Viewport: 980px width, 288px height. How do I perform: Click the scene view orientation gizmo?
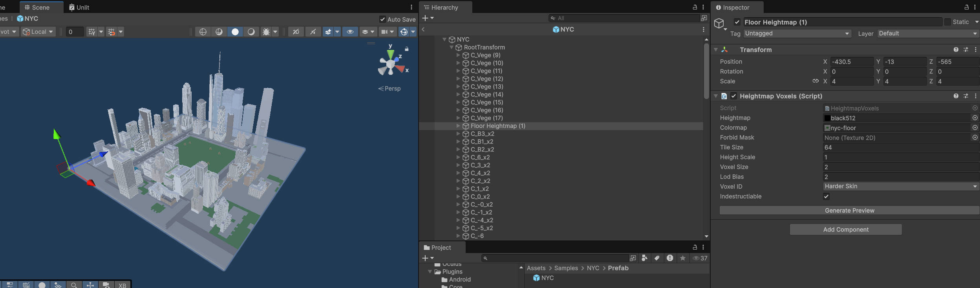click(391, 64)
